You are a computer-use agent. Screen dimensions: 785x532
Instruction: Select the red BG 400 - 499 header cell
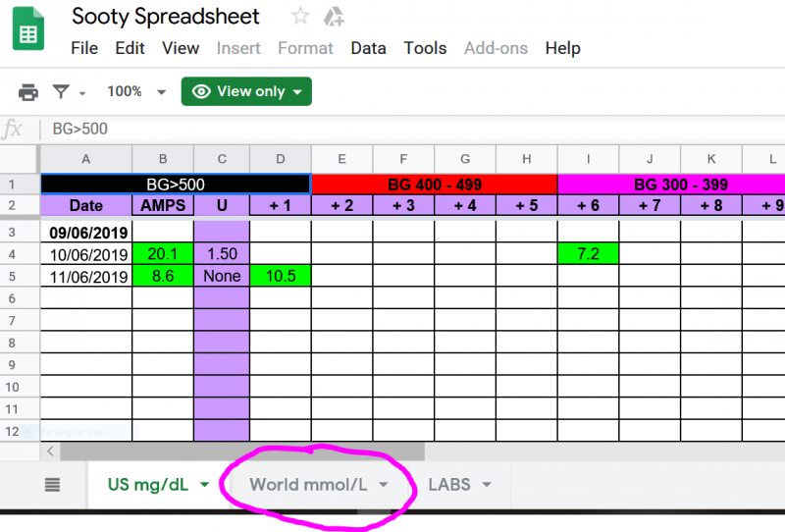pyautogui.click(x=434, y=184)
